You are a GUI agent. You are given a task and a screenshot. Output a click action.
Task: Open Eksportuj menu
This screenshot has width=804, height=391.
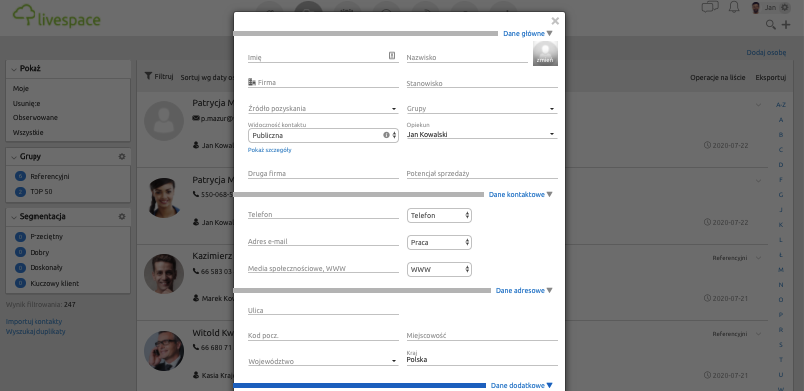(770, 77)
